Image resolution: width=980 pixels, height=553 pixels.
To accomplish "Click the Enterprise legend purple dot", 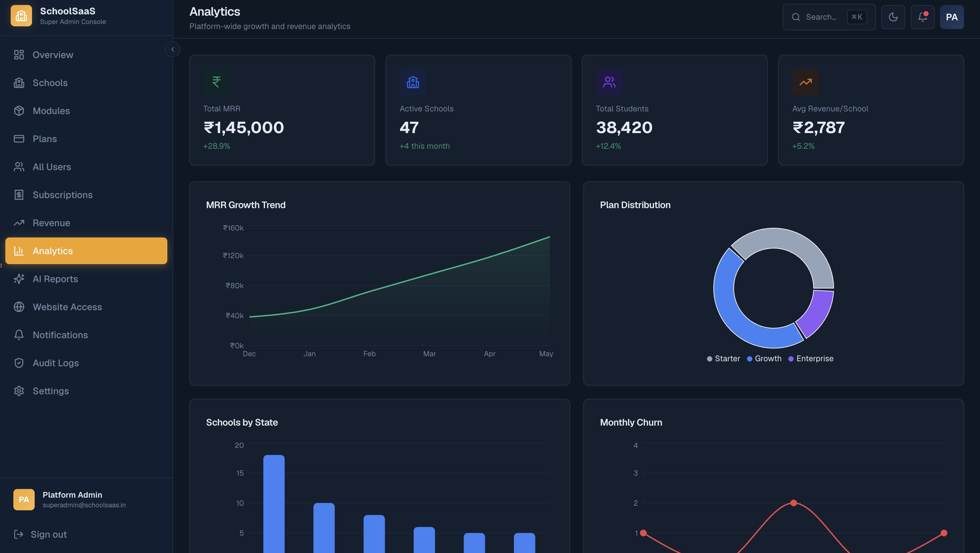I will pyautogui.click(x=791, y=359).
